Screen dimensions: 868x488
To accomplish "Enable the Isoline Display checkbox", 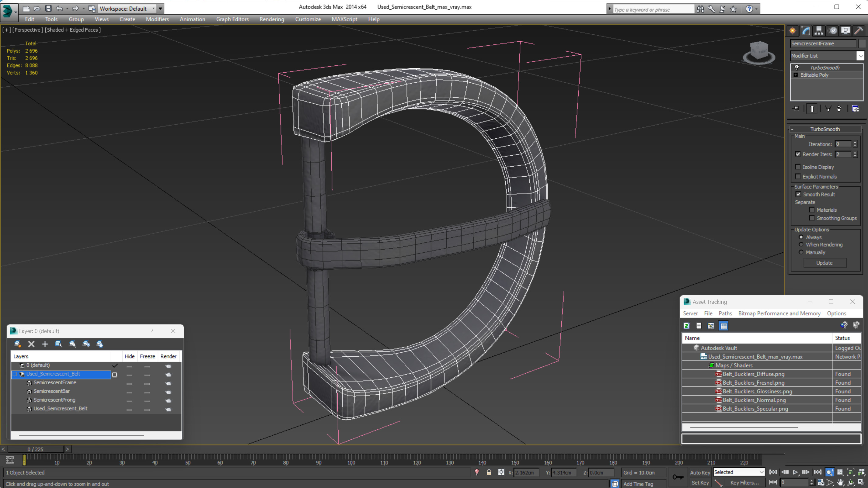I will point(798,167).
